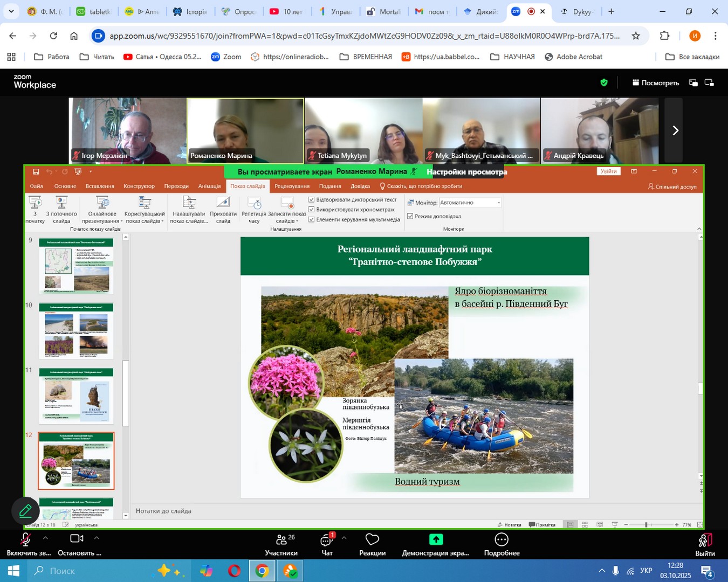Switch to the Анімація ribbon tab
This screenshot has width=728, height=582.
209,186
